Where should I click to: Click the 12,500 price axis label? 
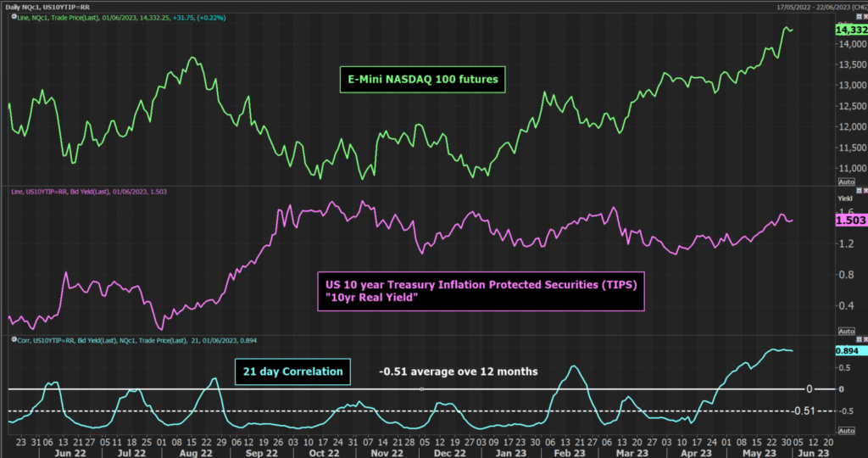point(853,106)
